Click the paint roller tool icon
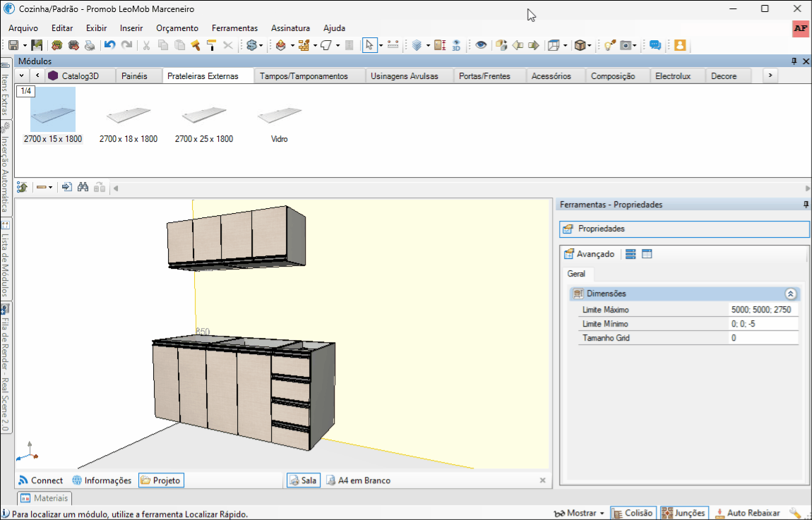Viewport: 812px width, 520px height. point(211,46)
